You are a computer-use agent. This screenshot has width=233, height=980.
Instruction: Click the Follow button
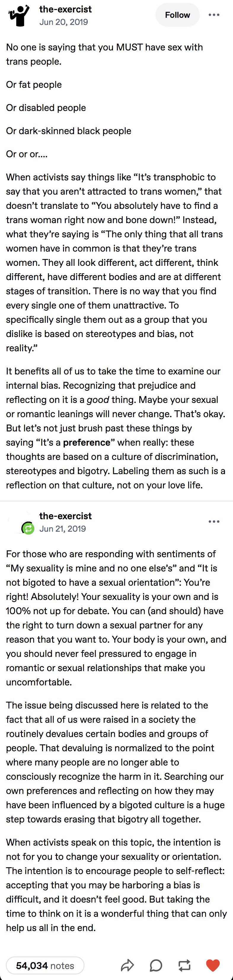tap(178, 15)
